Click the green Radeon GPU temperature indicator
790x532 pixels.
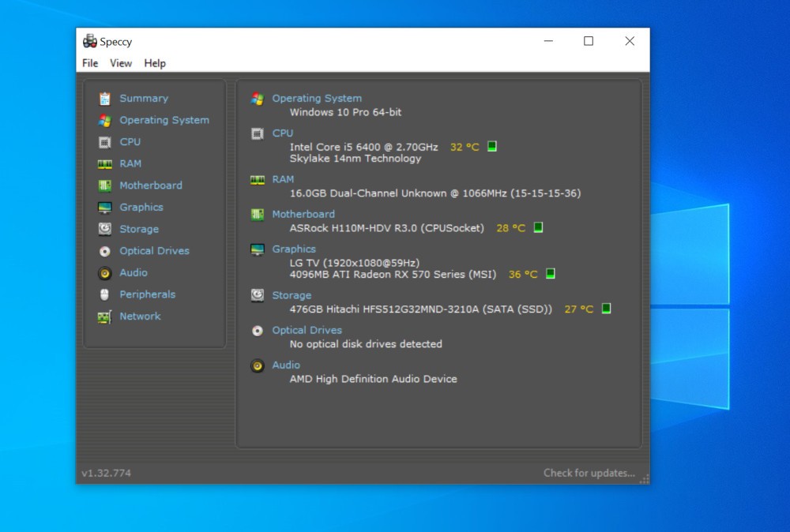click(x=551, y=274)
